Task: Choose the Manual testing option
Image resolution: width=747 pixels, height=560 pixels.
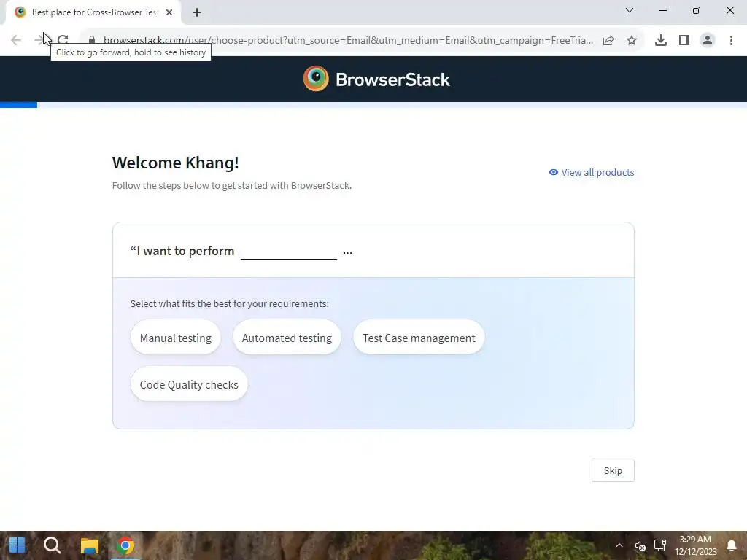Action: [x=175, y=338]
